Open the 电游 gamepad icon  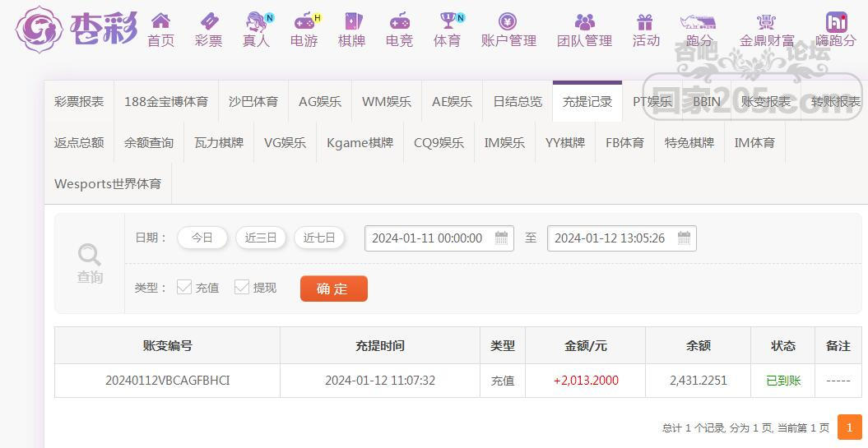pyautogui.click(x=304, y=21)
